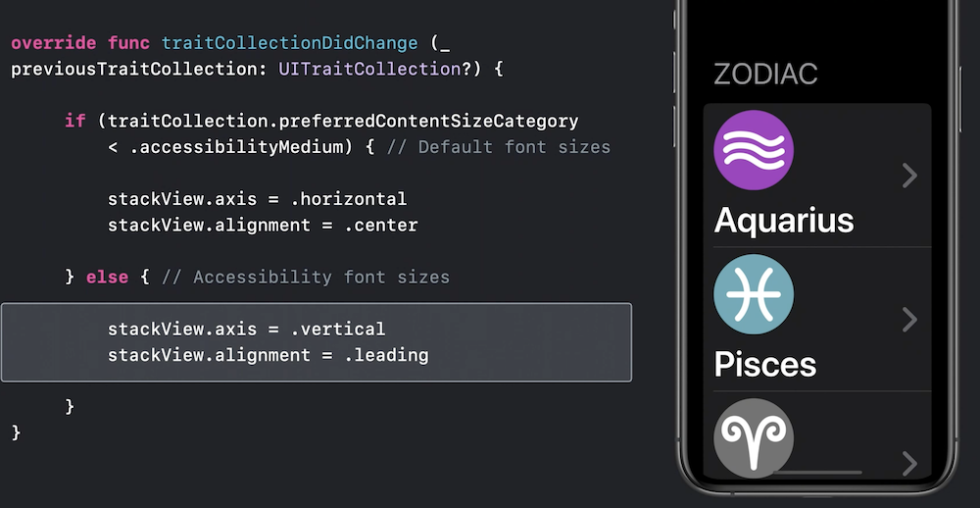Tap the teal Pisces symbol icon

tap(754, 294)
